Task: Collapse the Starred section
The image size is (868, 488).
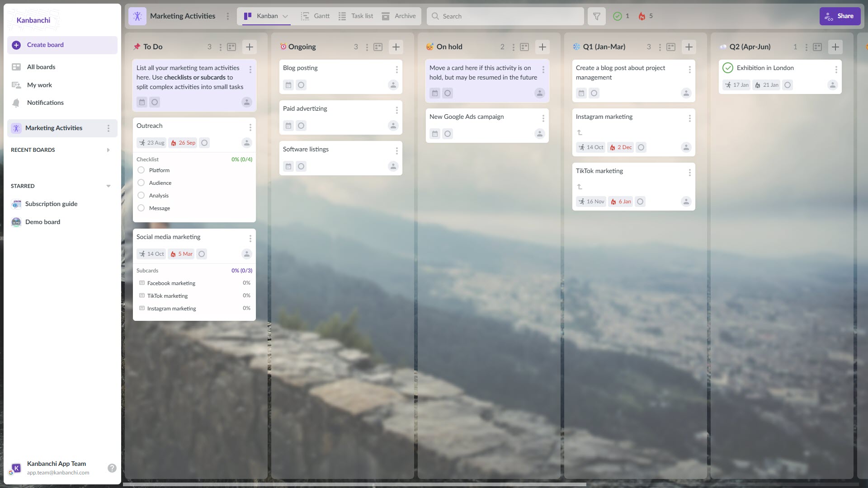Action: click(108, 186)
